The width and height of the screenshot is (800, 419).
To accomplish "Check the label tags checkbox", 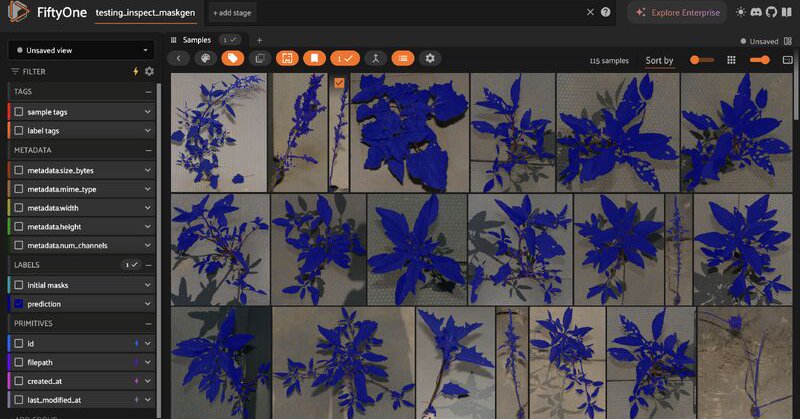I will click(19, 131).
